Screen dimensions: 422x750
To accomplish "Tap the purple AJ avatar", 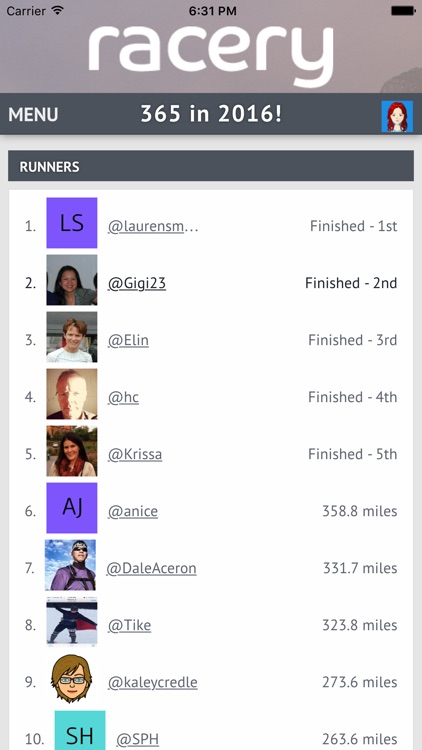I will 72,508.
